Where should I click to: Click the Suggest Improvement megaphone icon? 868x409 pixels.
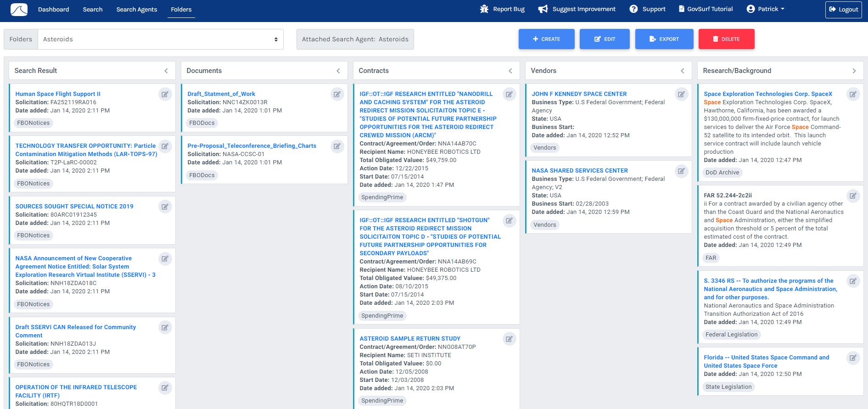pos(543,9)
